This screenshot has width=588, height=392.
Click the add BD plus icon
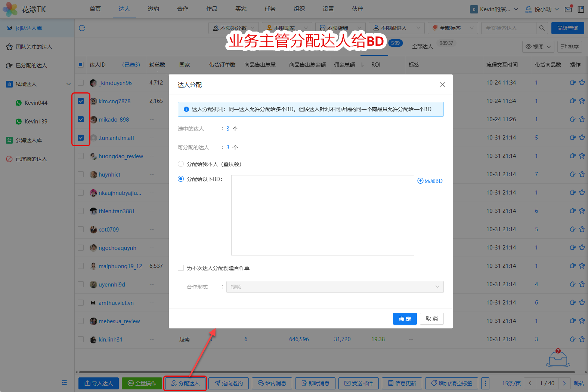[x=420, y=181]
